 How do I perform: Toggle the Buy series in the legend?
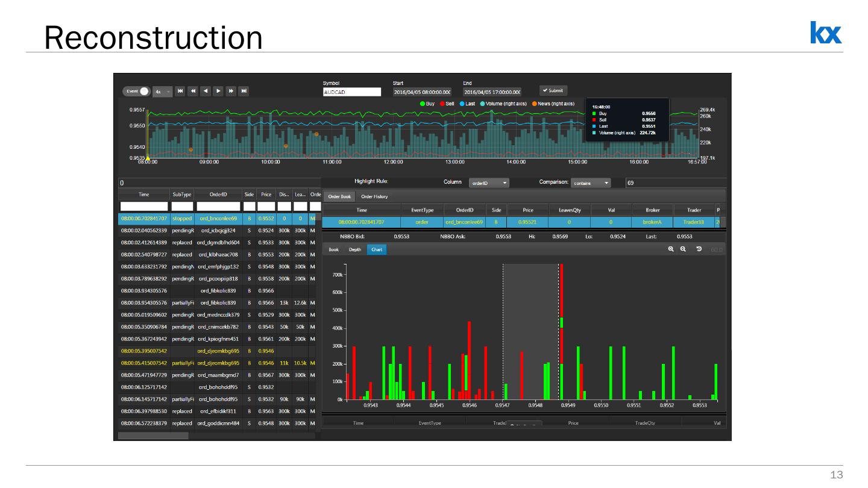[x=427, y=104]
